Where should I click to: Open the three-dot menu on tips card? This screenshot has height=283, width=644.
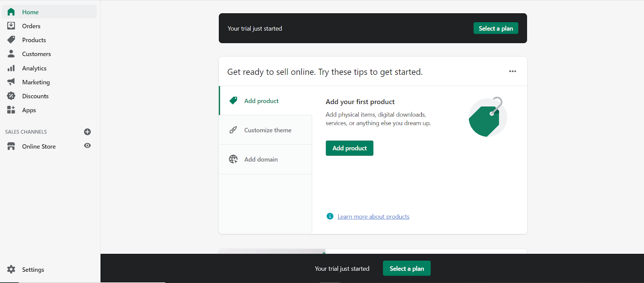click(x=512, y=72)
